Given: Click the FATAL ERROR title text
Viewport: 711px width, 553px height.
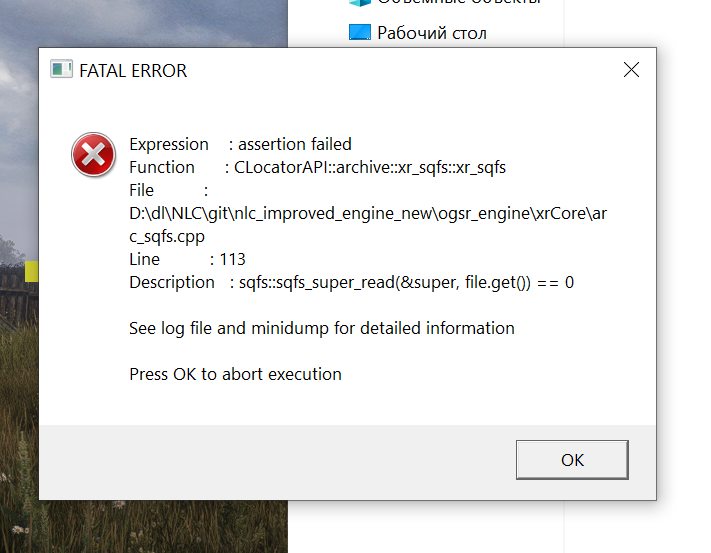Looking at the screenshot, I should (x=133, y=71).
